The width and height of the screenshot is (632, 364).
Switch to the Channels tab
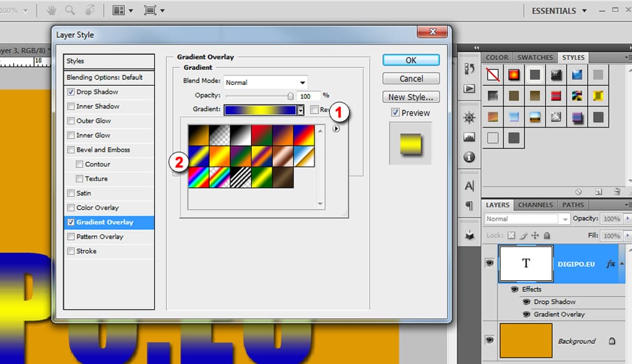pyautogui.click(x=535, y=205)
